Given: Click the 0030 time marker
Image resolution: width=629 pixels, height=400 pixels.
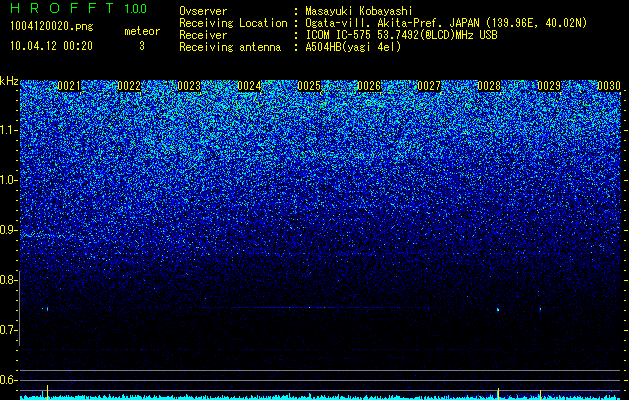Looking at the screenshot, I should click(609, 86).
